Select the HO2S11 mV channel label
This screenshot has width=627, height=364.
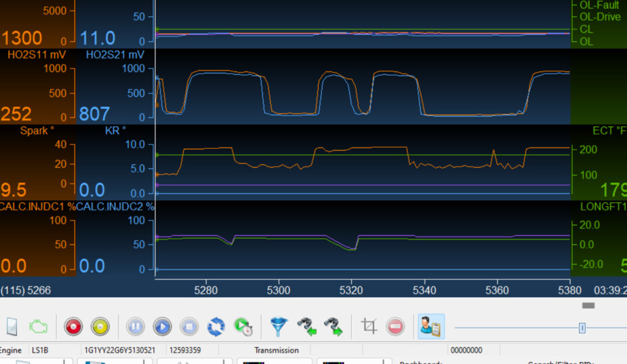[37, 55]
